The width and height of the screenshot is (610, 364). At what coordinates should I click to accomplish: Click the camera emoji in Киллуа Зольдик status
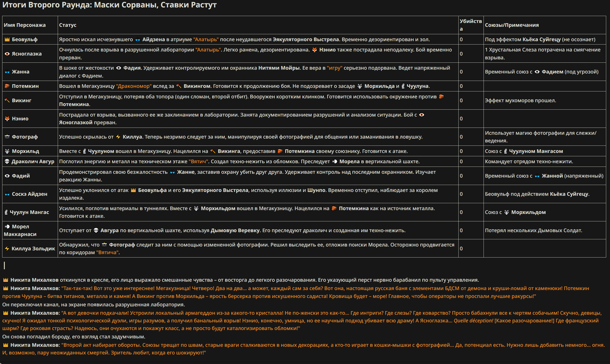point(104,245)
